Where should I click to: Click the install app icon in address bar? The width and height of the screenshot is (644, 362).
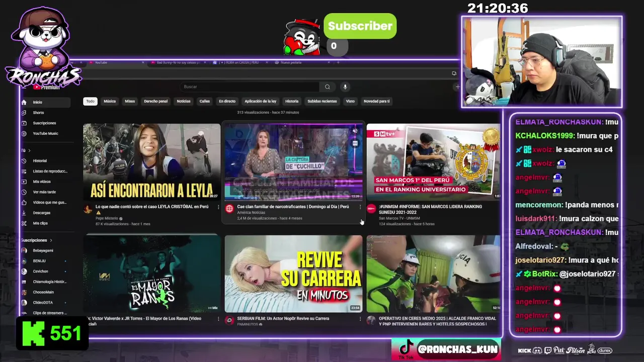pos(454,73)
